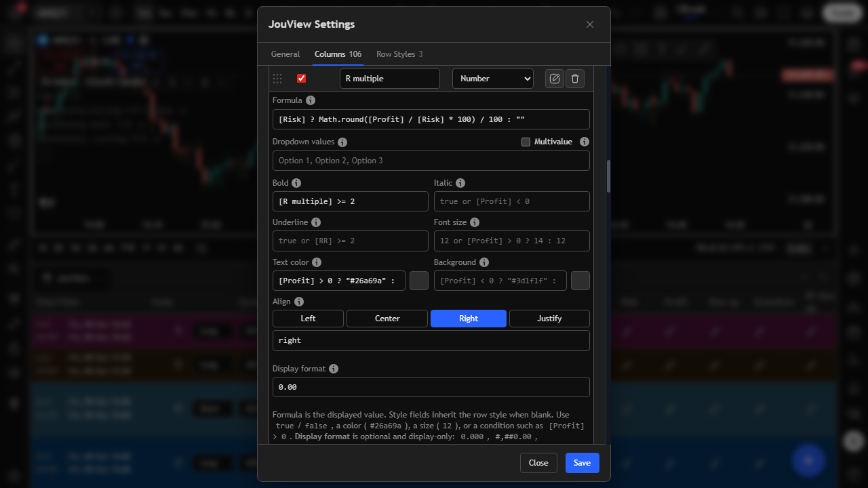This screenshot has height=488, width=868.
Task: Click the info icon next to Underline
Action: click(x=316, y=222)
